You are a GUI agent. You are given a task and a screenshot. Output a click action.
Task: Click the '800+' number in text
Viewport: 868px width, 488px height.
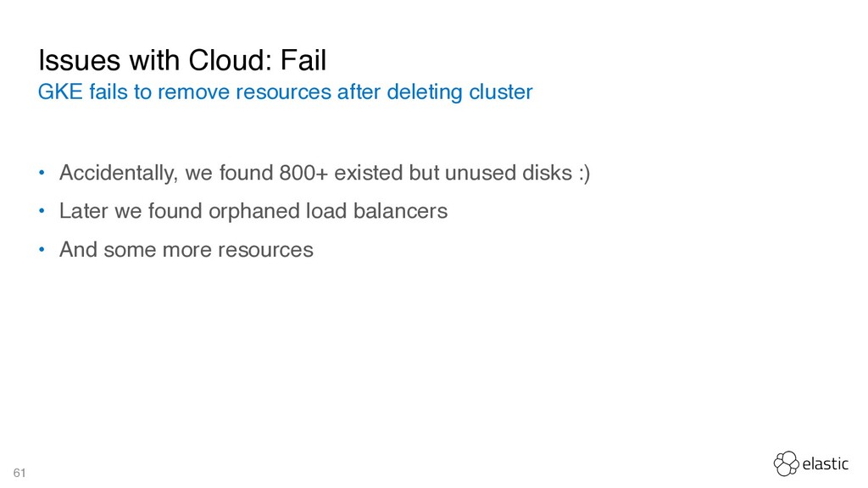click(303, 173)
